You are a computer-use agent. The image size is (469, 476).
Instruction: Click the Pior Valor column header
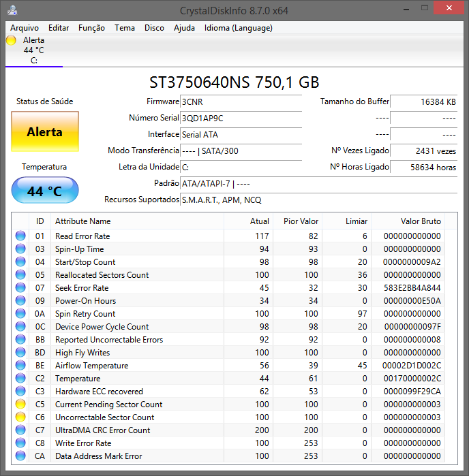(298, 221)
